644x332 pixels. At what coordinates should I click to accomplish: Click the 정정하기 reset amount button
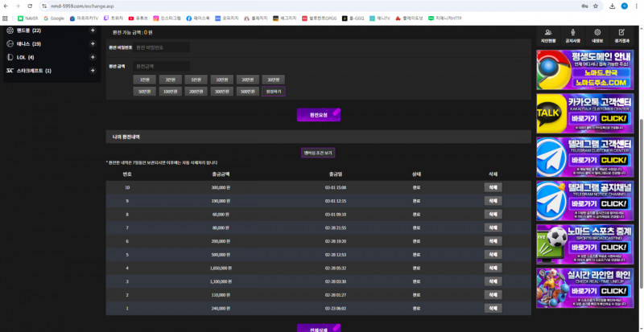point(274,92)
